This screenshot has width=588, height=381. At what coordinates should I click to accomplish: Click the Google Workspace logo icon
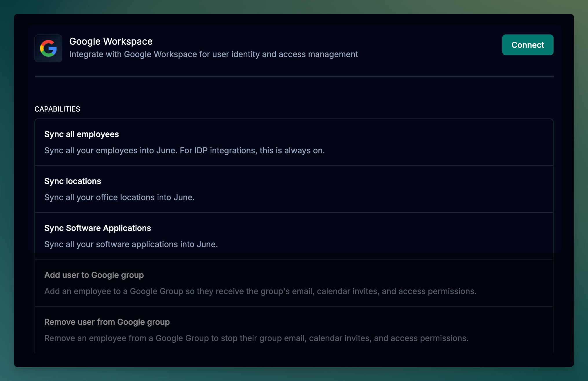coord(48,48)
